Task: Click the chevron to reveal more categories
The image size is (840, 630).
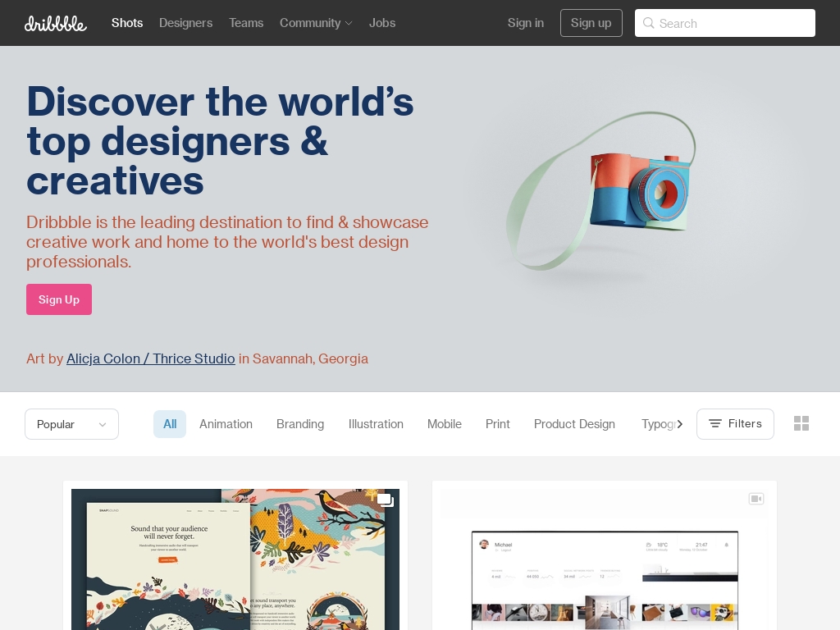Action: (680, 424)
